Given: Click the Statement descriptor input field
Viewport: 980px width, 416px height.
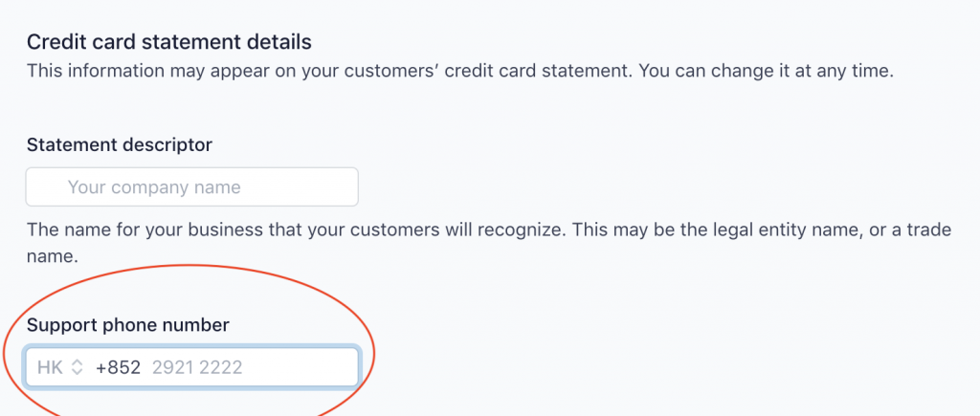Looking at the screenshot, I should pyautogui.click(x=191, y=186).
